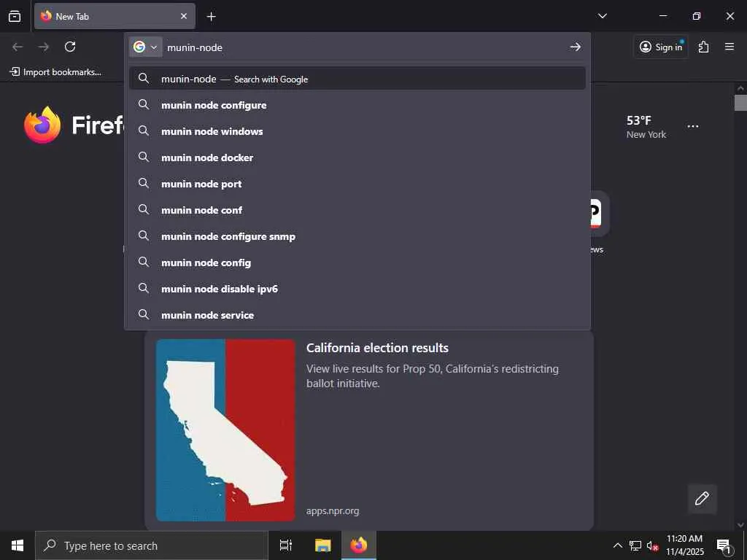747x560 pixels.
Task: Open the pencil customize new tab button
Action: pyautogui.click(x=702, y=499)
